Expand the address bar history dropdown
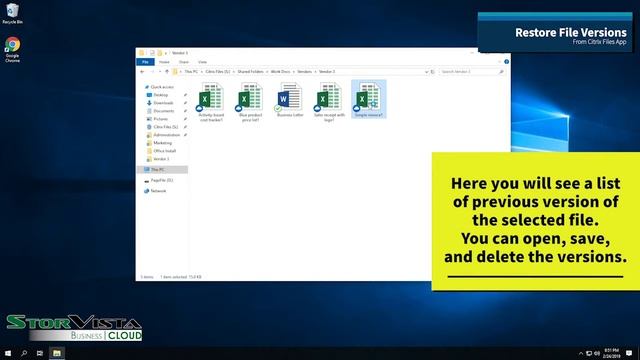The height and width of the screenshot is (360, 640). (427, 72)
